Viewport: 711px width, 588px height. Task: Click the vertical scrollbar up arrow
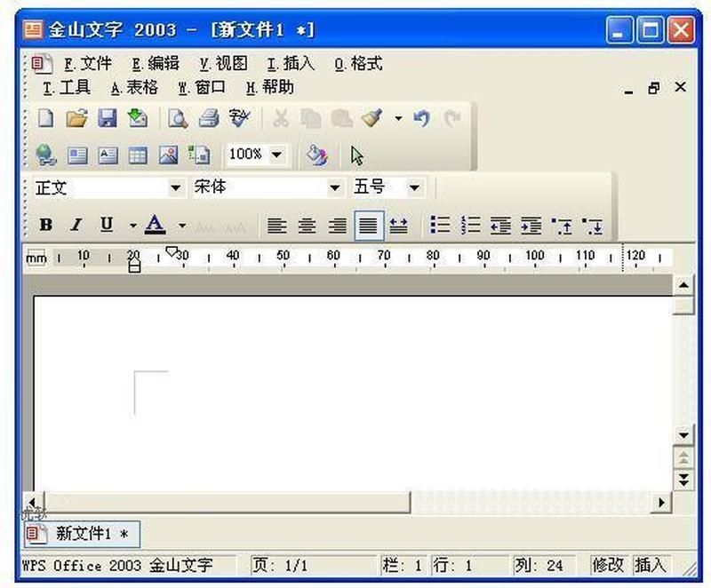pyautogui.click(x=683, y=285)
